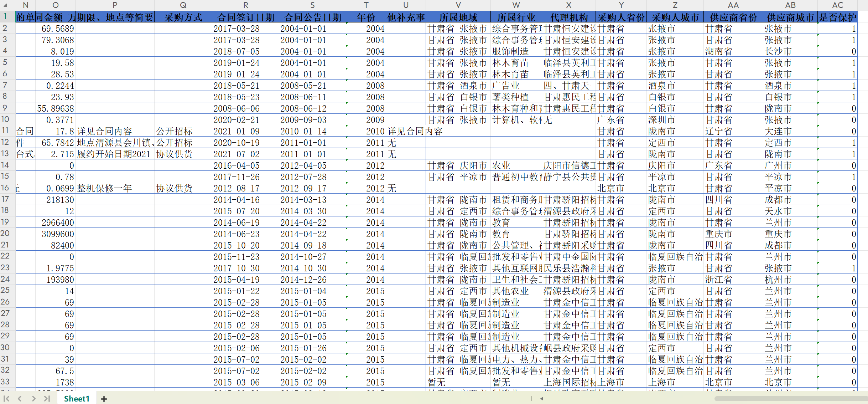Click the tab bar split handle
This screenshot has width=868, height=404.
coord(531,399)
